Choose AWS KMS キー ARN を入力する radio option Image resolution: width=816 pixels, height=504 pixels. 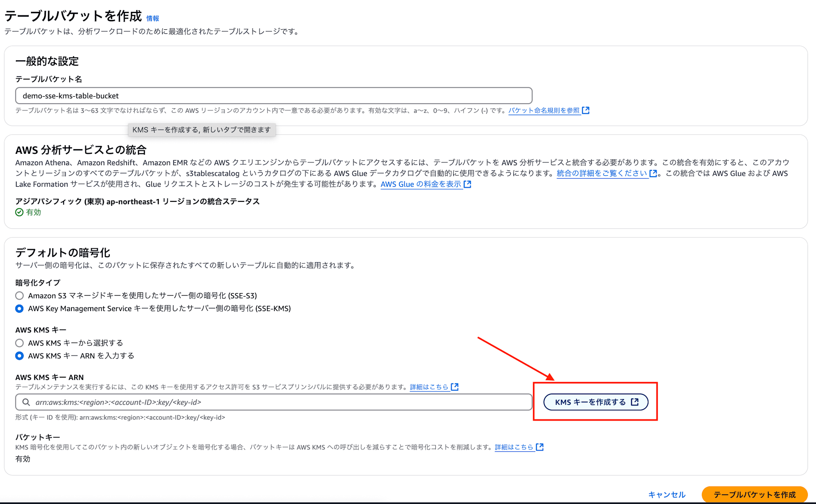[x=19, y=356]
